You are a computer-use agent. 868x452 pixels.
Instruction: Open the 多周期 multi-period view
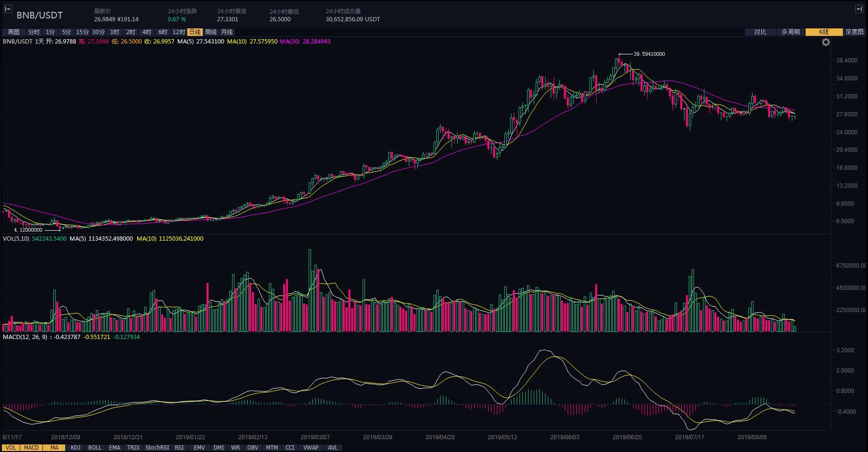[x=790, y=32]
